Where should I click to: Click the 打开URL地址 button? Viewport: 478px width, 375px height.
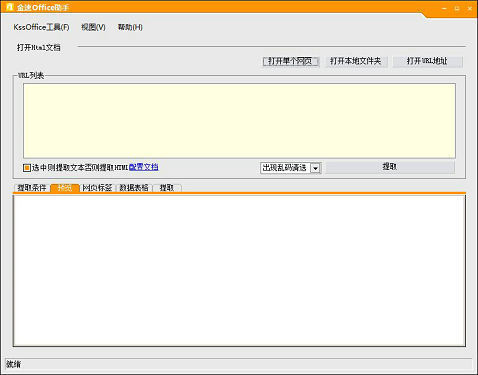tap(427, 61)
